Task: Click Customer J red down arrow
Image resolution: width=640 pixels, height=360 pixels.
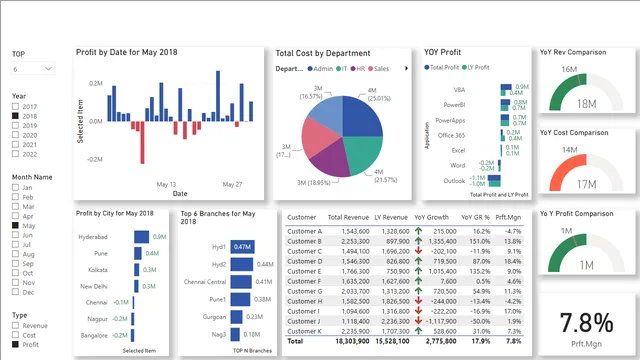Action: point(418,321)
